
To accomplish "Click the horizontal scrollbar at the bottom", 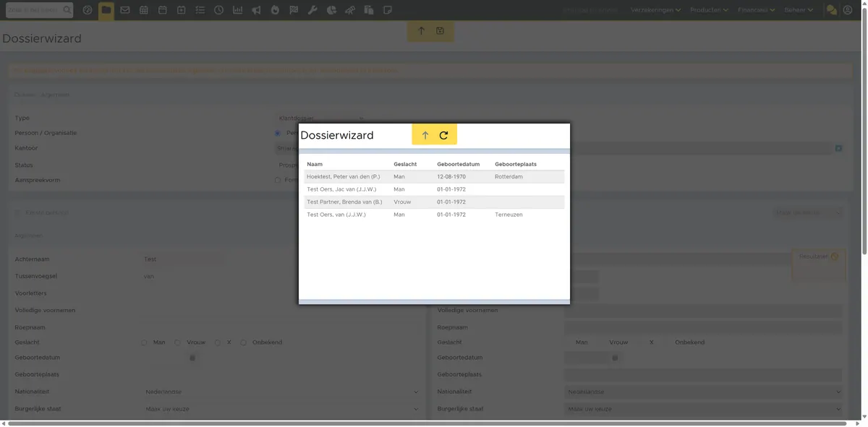I will [x=427, y=423].
